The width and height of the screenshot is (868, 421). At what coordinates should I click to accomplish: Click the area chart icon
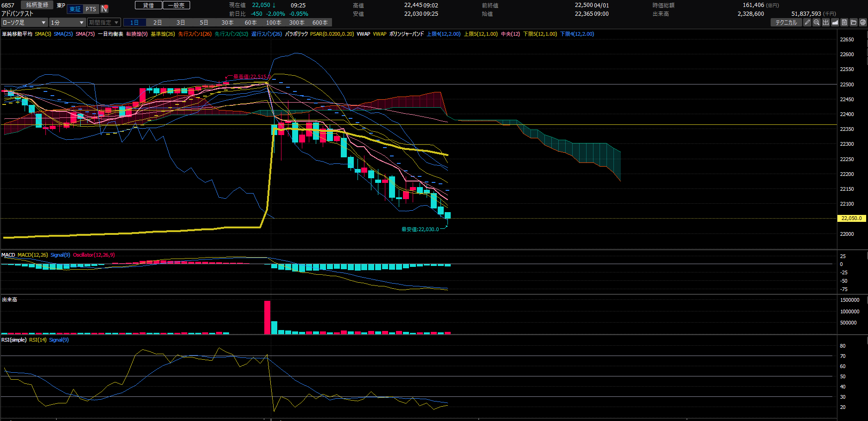[835, 22]
